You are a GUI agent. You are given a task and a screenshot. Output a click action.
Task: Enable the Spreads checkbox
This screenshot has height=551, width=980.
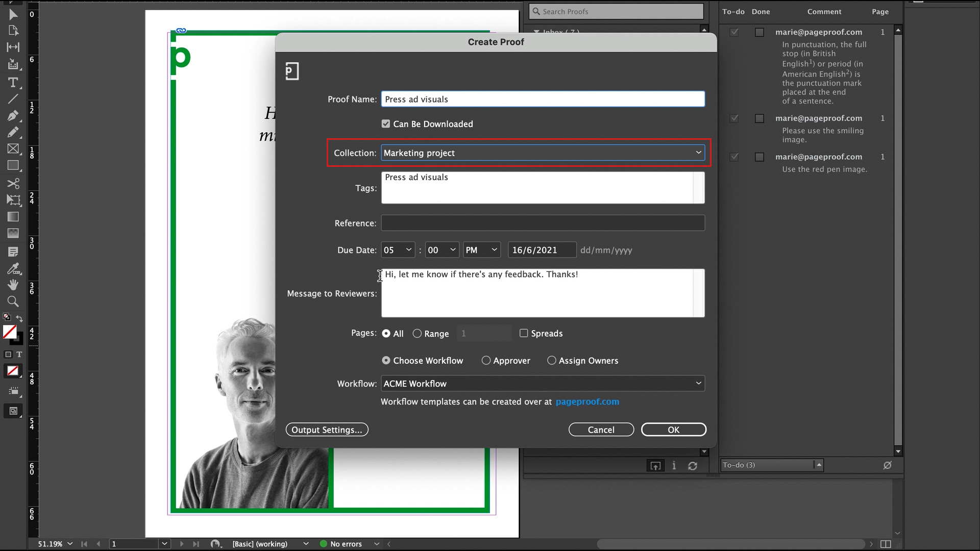(524, 333)
